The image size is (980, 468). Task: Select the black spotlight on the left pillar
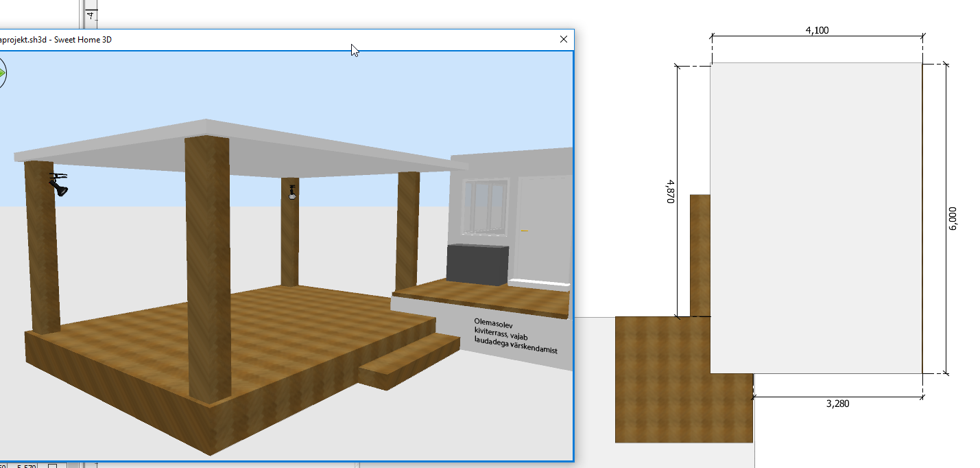tap(60, 184)
